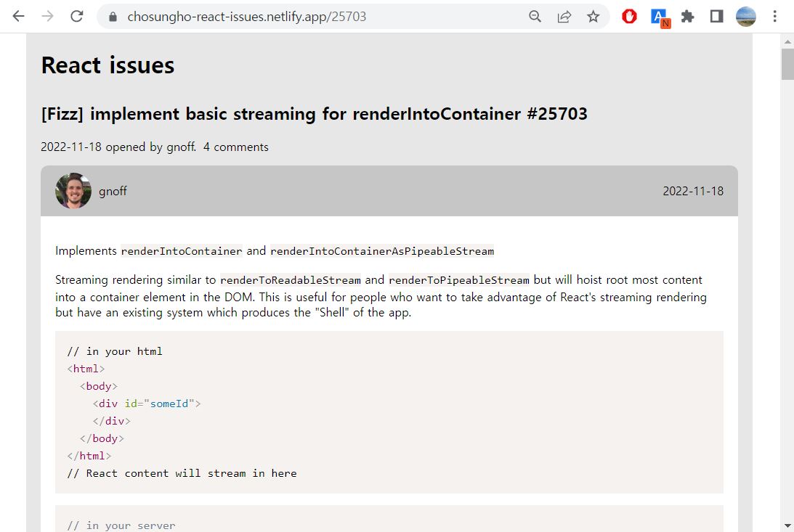794x532 pixels.
Task: Click '// React content will stream in here'
Action: pyautogui.click(x=182, y=473)
